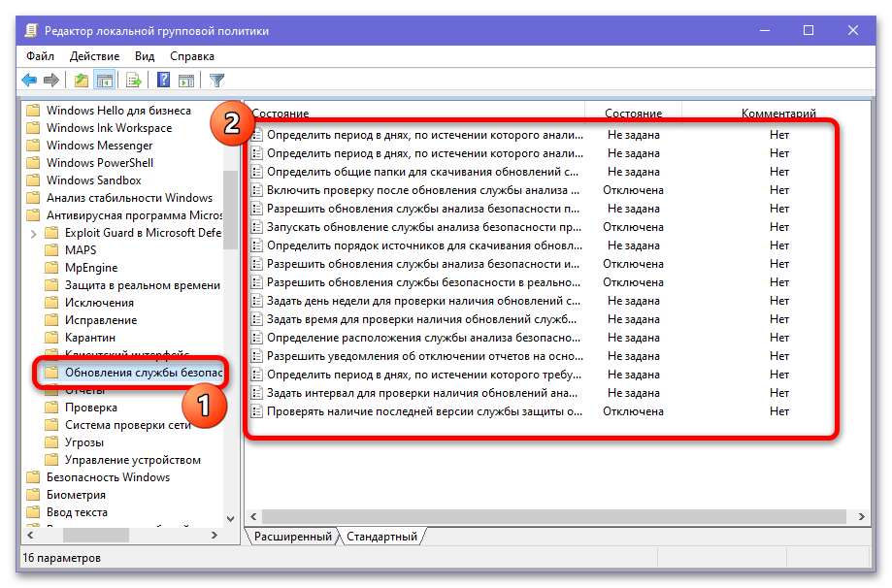Switch to the Стандартный tab
This screenshot has height=588, width=892.
pyautogui.click(x=381, y=537)
